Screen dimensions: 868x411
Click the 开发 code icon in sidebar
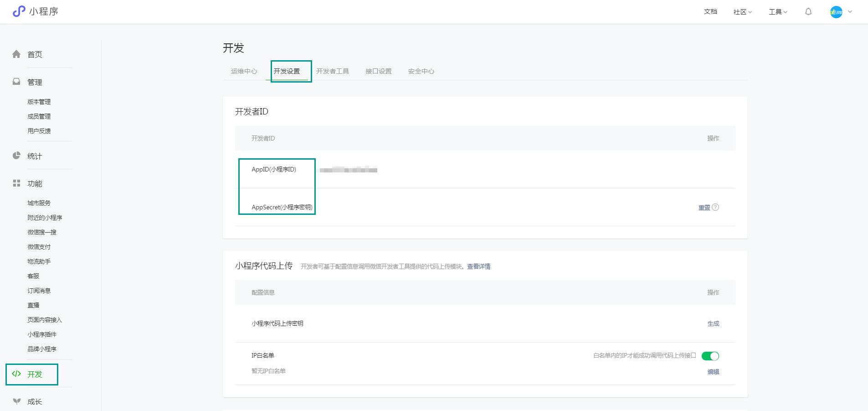coord(16,374)
